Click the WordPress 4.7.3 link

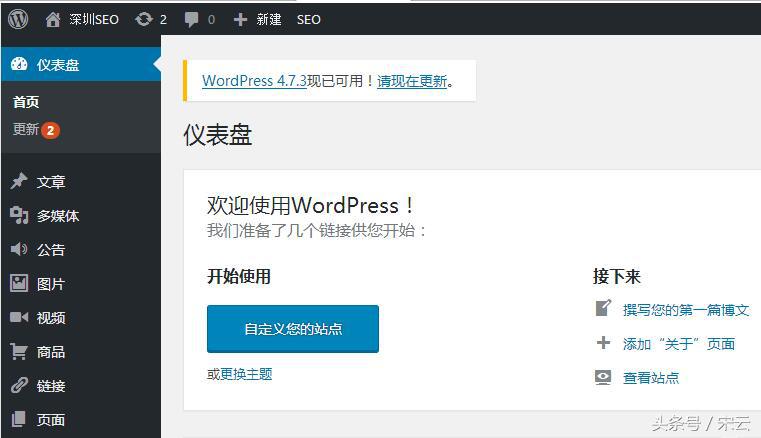pyautogui.click(x=254, y=81)
